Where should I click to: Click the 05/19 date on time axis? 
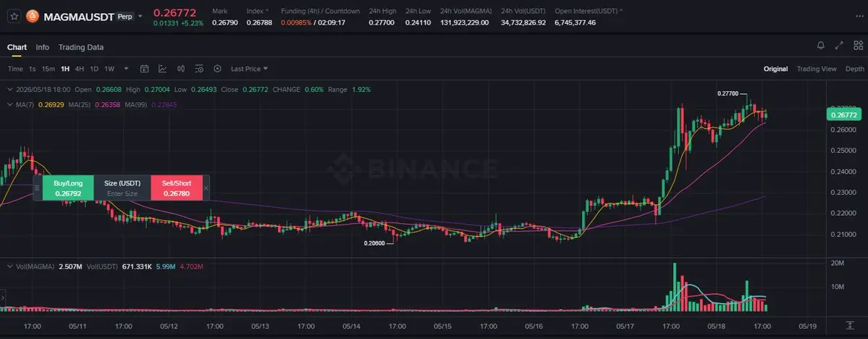coord(808,326)
